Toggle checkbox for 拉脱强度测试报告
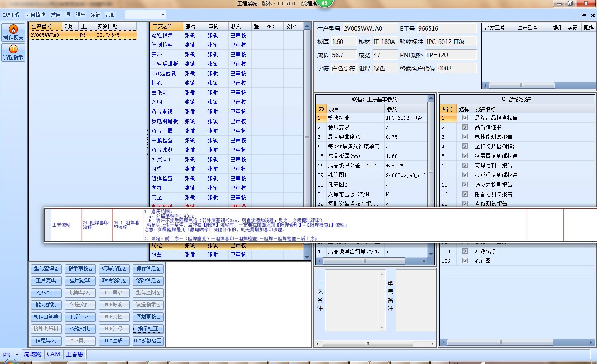This screenshot has width=597, height=364. coord(465,175)
